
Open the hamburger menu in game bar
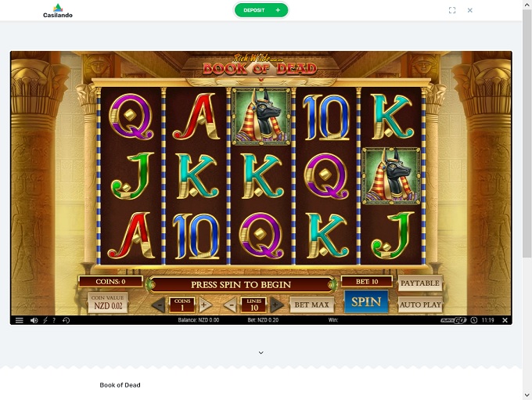point(20,320)
